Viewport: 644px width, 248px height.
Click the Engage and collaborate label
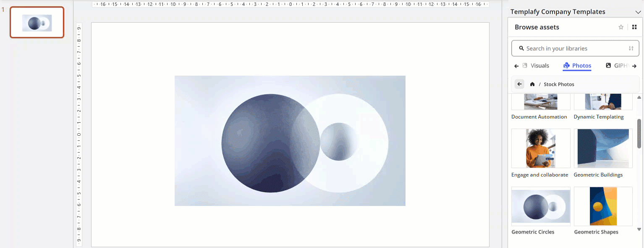[x=539, y=175]
